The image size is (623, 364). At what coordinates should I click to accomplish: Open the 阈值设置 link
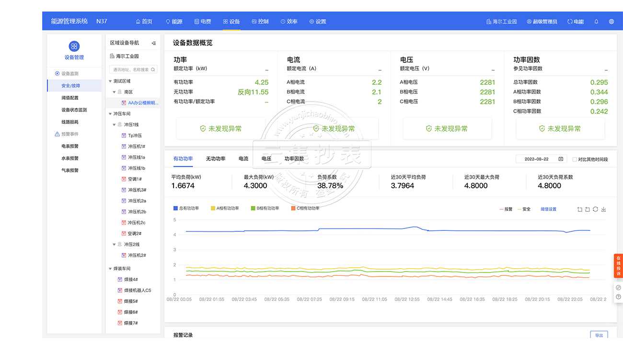click(x=548, y=209)
